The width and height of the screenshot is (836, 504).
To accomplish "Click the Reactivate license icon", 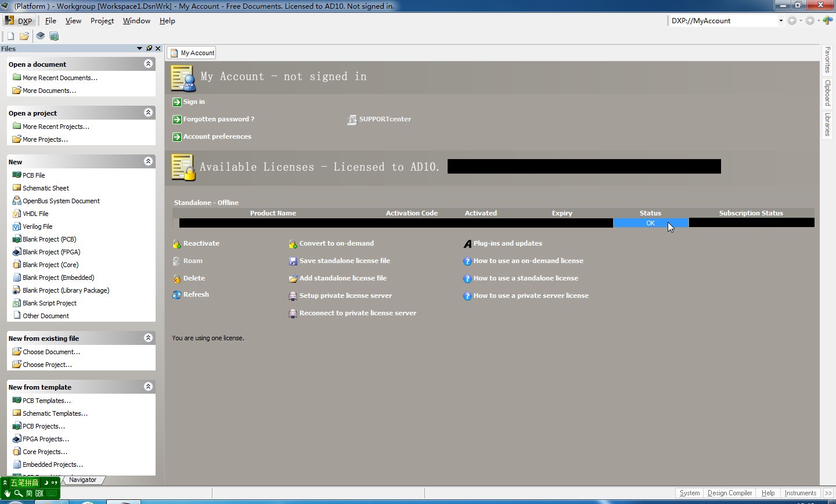I will (x=177, y=244).
